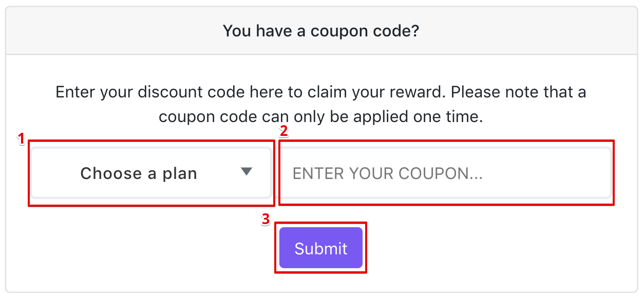Toggle the plan dropdown caret
This screenshot has width=644, height=300.
point(247,172)
